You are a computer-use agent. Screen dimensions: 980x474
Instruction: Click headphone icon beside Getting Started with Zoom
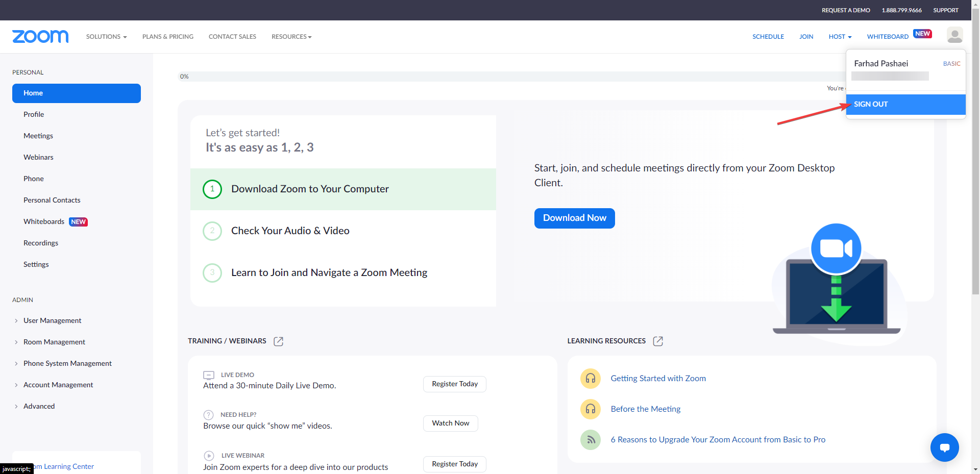(591, 378)
